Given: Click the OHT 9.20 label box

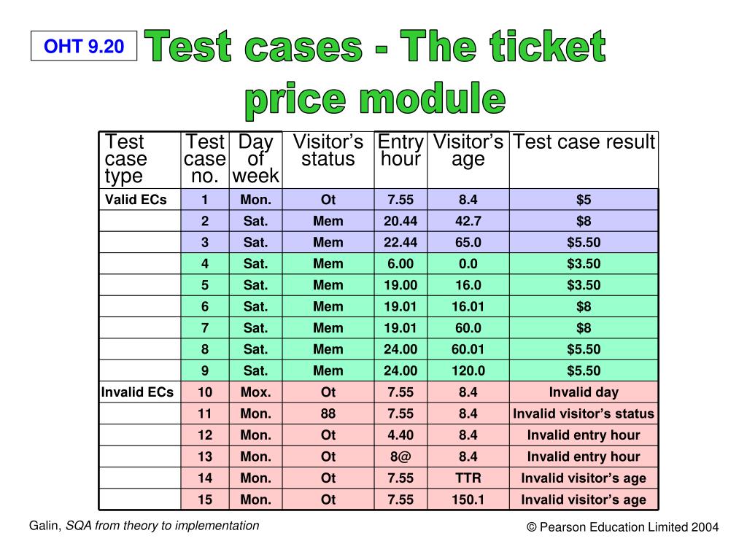Looking at the screenshot, I should coord(84,47).
